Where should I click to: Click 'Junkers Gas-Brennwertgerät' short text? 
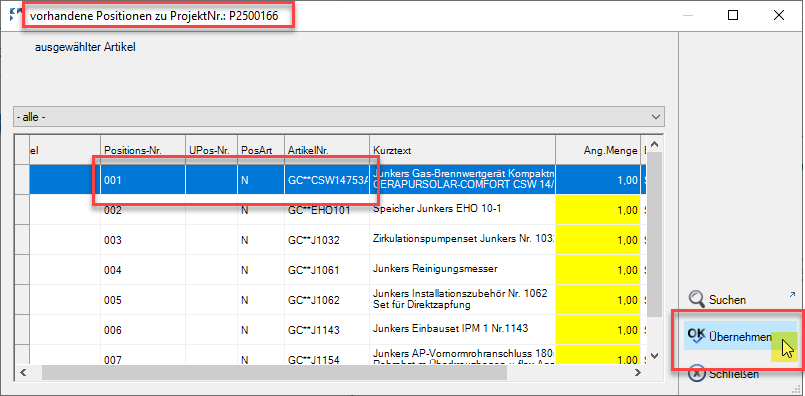pos(464,175)
